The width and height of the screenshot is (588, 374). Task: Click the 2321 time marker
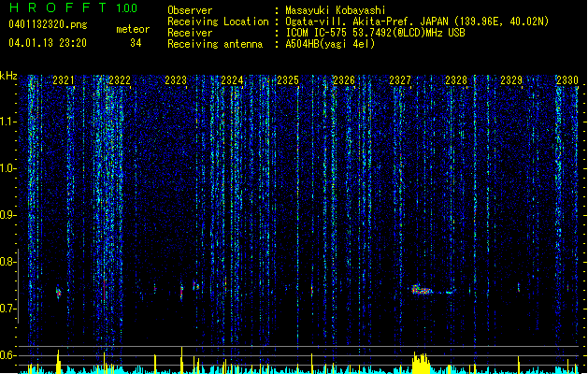64,79
